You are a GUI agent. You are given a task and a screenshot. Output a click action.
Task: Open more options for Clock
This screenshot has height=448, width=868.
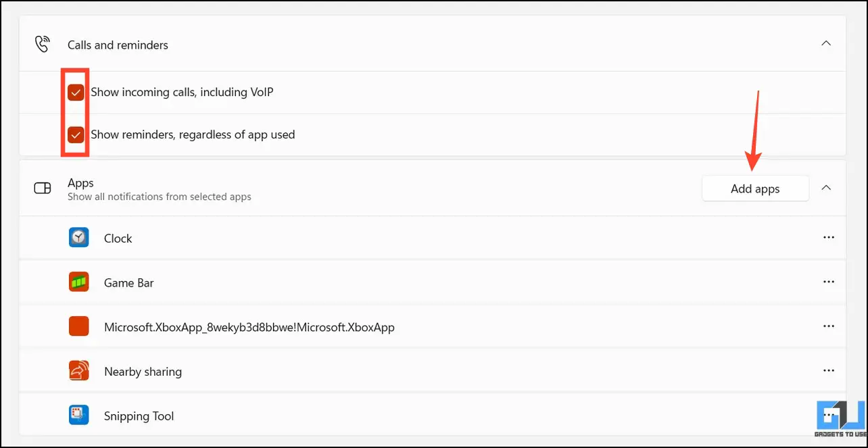(829, 238)
